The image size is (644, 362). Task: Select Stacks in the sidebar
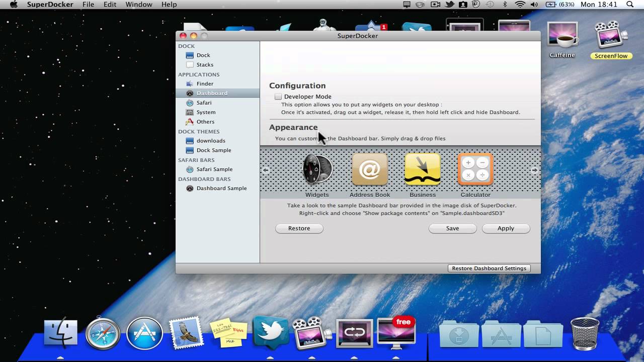pyautogui.click(x=205, y=65)
